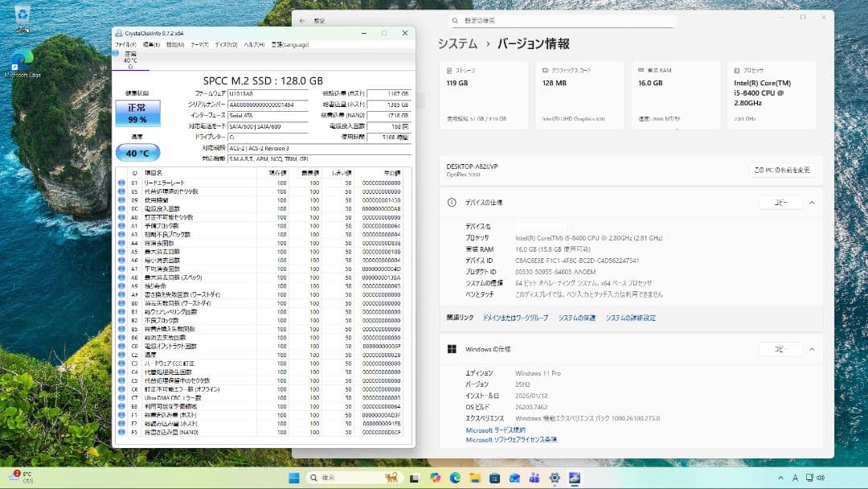Open Microsoft Edge in the taskbar
Screen dimensions: 868x489
(x=455, y=478)
